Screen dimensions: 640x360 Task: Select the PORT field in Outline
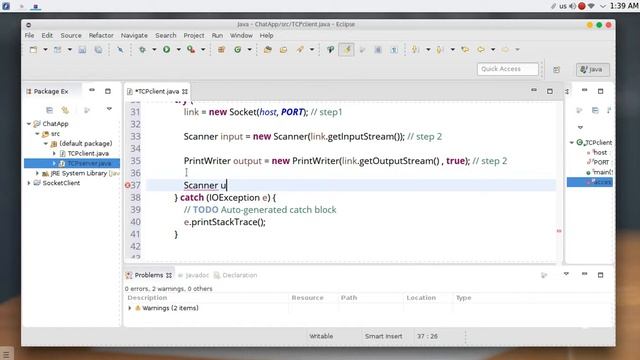pos(601,162)
